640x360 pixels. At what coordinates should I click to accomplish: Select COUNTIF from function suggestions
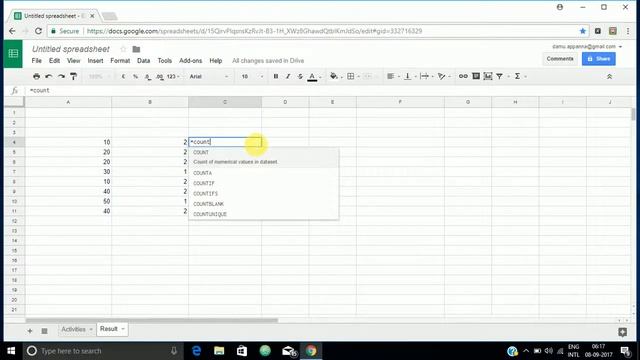click(264, 183)
